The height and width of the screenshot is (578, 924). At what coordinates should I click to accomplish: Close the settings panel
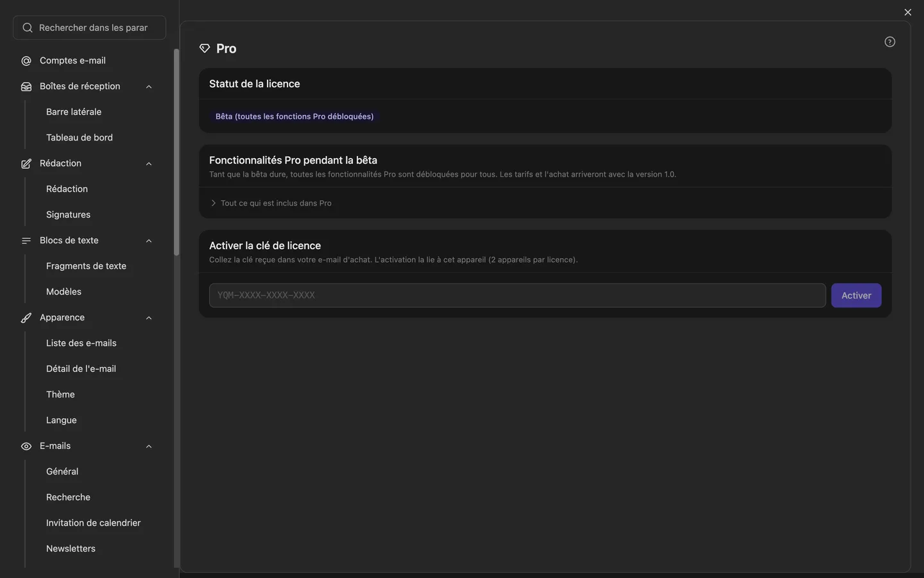point(907,12)
